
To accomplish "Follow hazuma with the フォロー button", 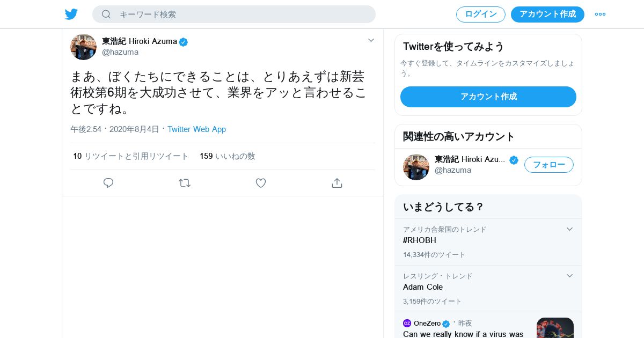I will point(548,165).
